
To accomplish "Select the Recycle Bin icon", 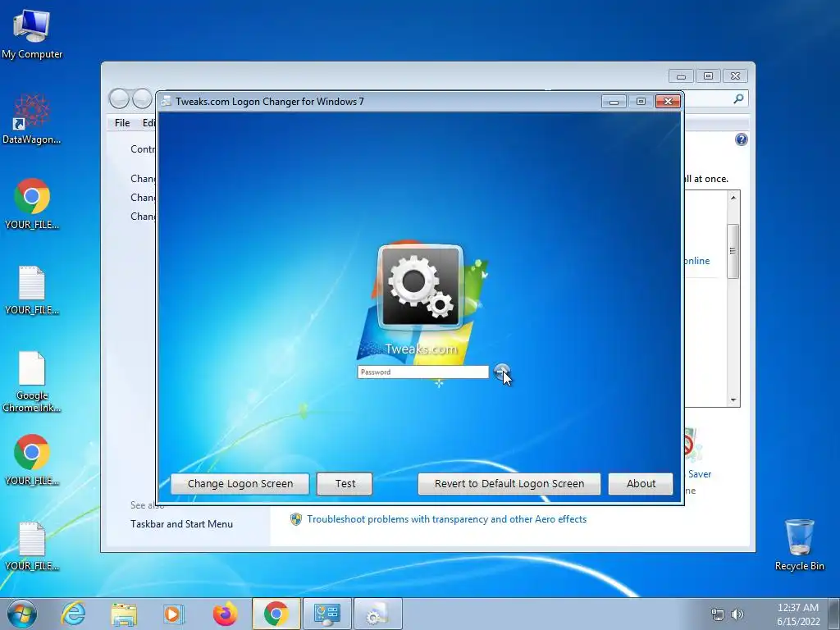I will pos(799,545).
